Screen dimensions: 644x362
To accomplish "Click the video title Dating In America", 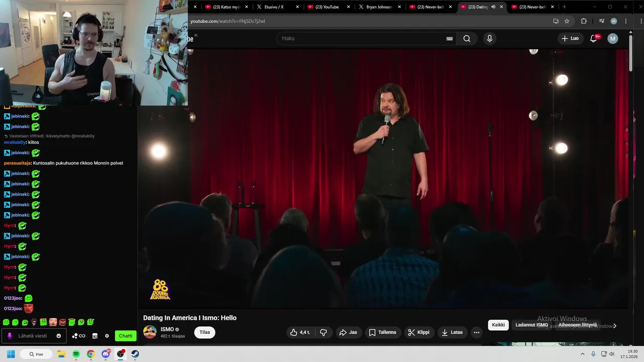I will coord(190,318).
